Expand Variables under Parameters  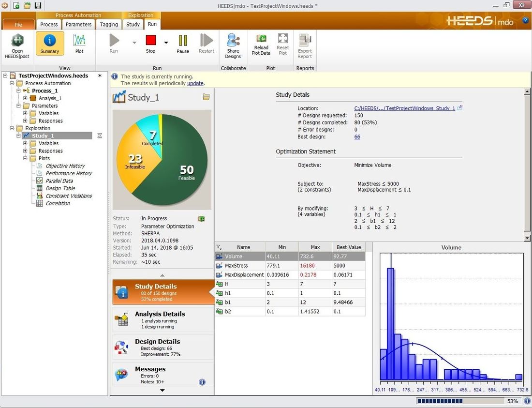26,113
